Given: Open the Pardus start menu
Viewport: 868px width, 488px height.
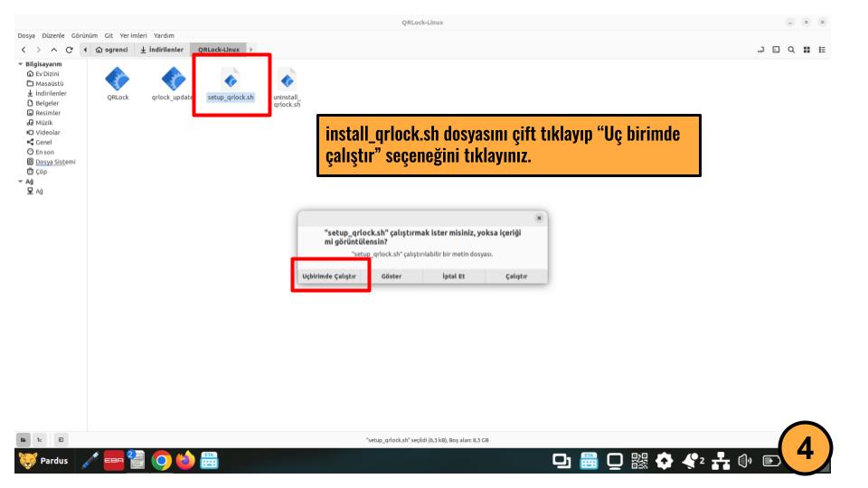Looking at the screenshot, I should (42, 460).
